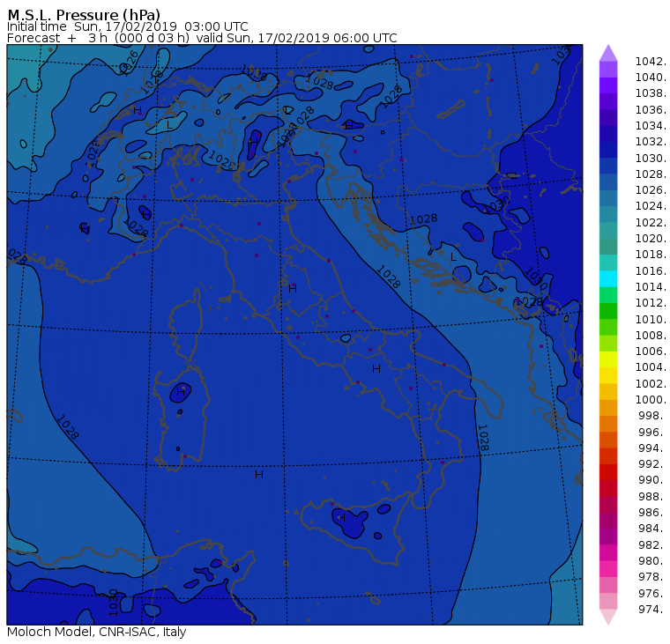Screen dimensions: 670x644
Task: Click the orange swatch between 1000 and 998
Action: pos(608,407)
